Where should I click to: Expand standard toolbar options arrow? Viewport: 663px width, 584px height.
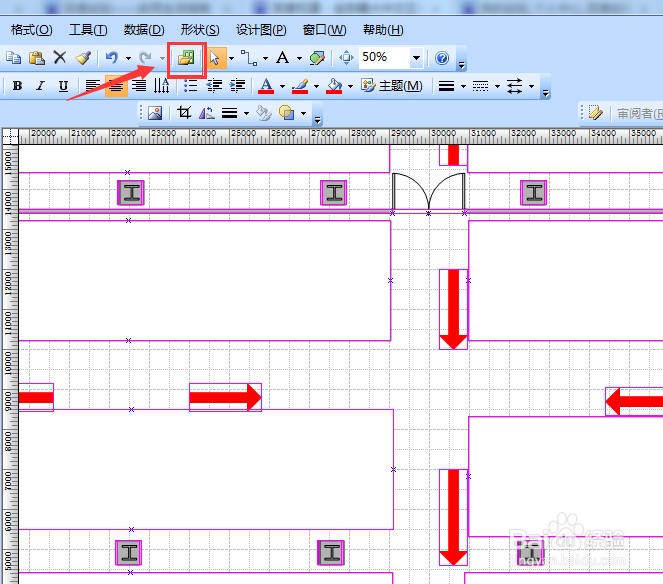click(461, 65)
